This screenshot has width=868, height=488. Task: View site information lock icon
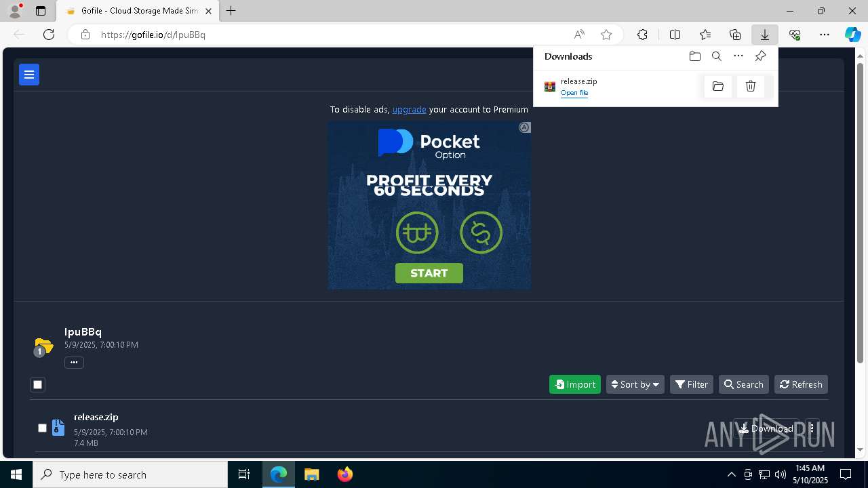pos(85,35)
